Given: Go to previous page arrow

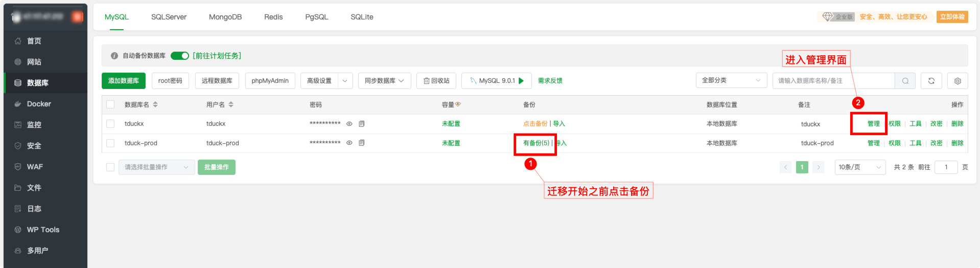Looking at the screenshot, I should [786, 167].
